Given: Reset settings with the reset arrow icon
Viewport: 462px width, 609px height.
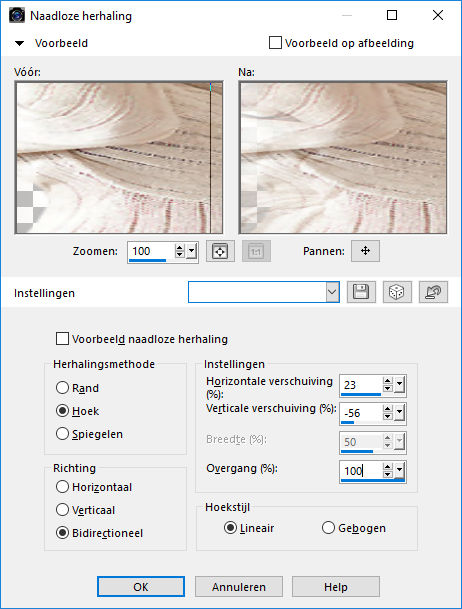Looking at the screenshot, I should click(x=433, y=292).
